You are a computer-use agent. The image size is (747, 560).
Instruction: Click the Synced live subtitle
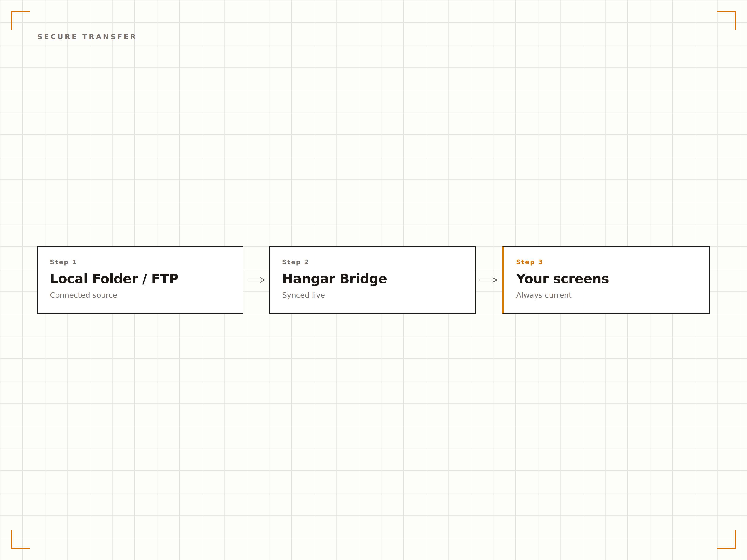[x=304, y=295]
